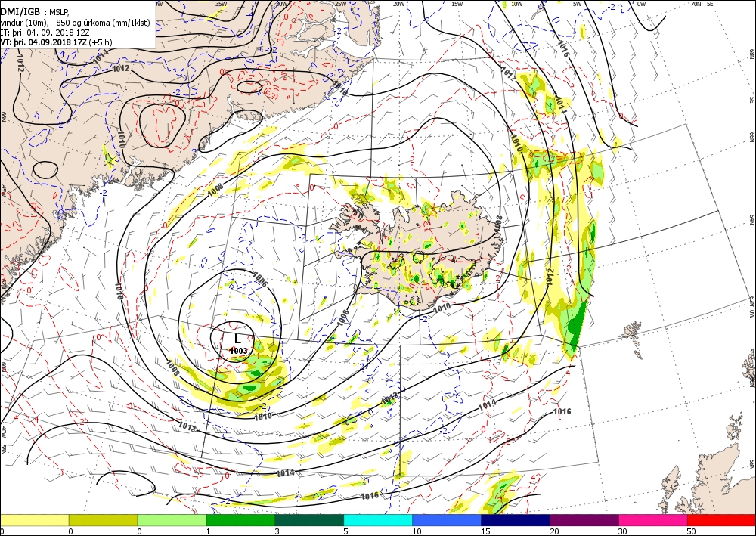Click the '35W' longitude label
Screen dimensions: 756x536
221,4
